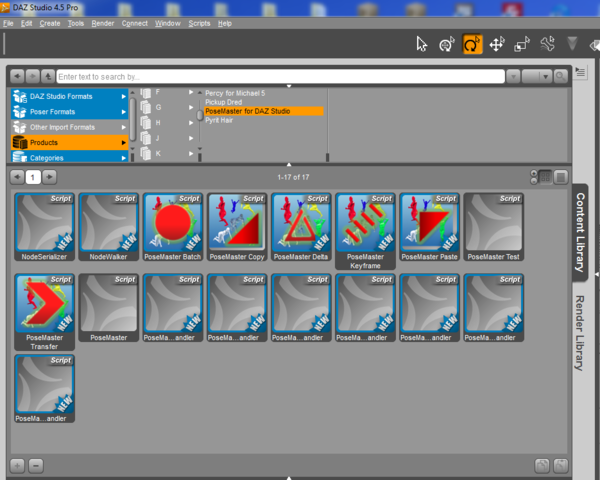The image size is (600, 480).
Task: Select Percy for Michael 5 product
Action: click(x=235, y=93)
